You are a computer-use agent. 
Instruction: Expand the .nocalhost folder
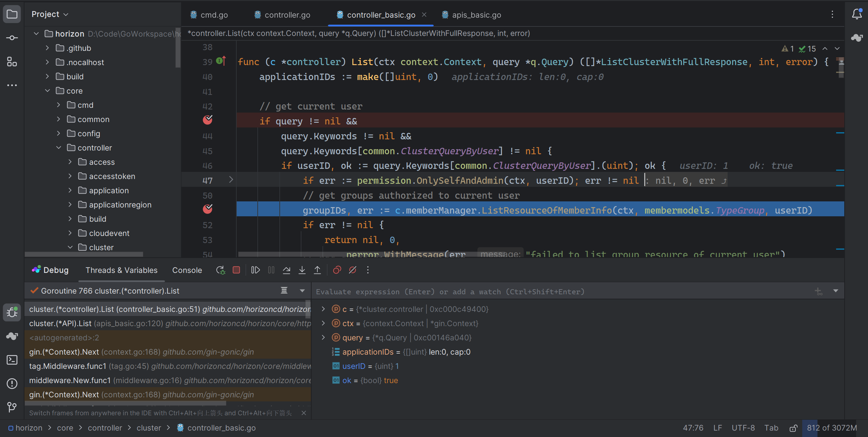(47, 62)
